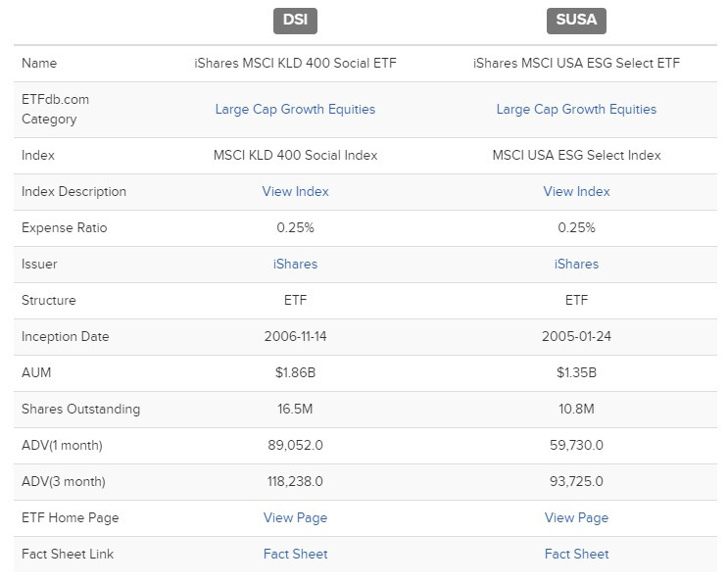Open the SUSA Fact Sheet
This screenshot has height=583, width=728.
pyautogui.click(x=576, y=554)
